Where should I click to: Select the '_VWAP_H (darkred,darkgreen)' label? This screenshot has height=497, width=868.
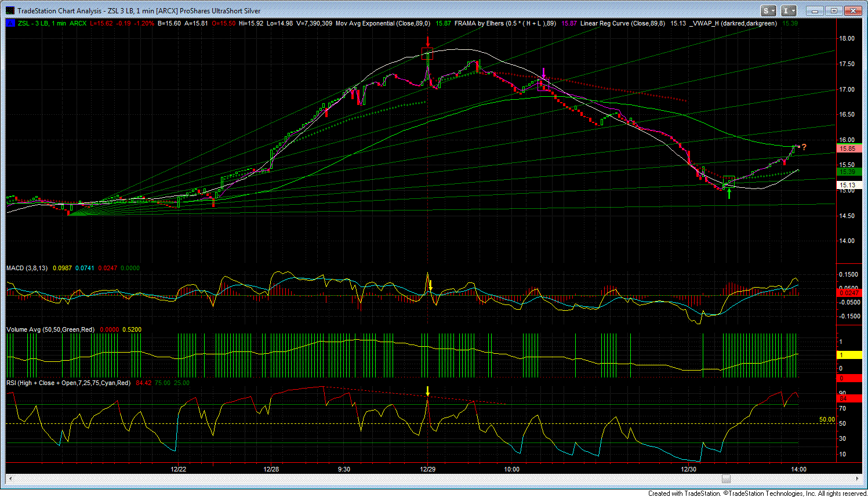(x=733, y=24)
